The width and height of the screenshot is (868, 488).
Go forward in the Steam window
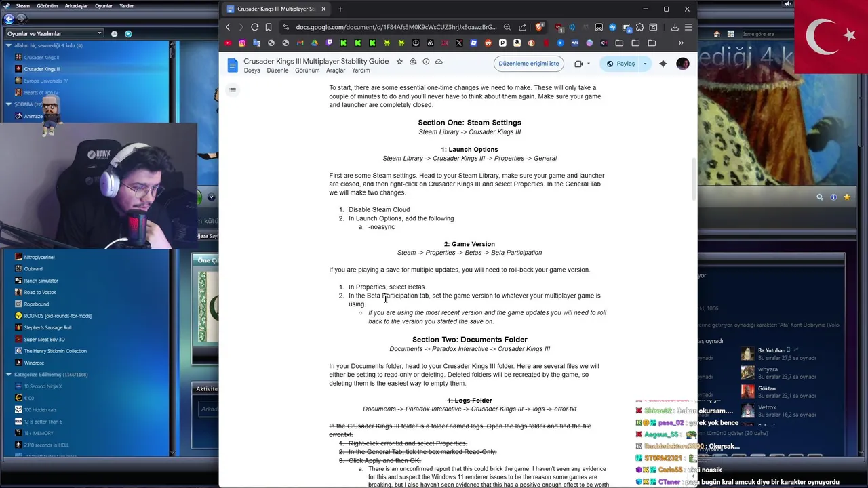click(x=21, y=19)
